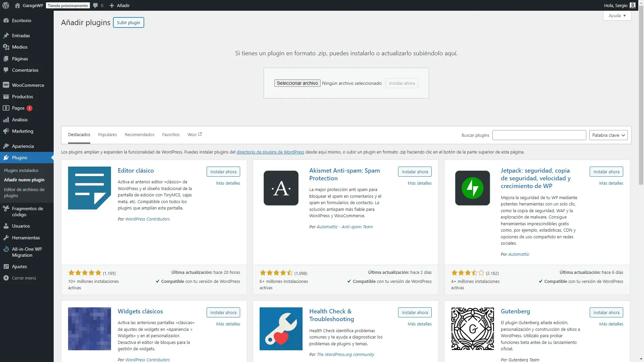Open Jetpack plugin logo thumbnail
The width and height of the screenshot is (644, 362).
click(x=473, y=188)
